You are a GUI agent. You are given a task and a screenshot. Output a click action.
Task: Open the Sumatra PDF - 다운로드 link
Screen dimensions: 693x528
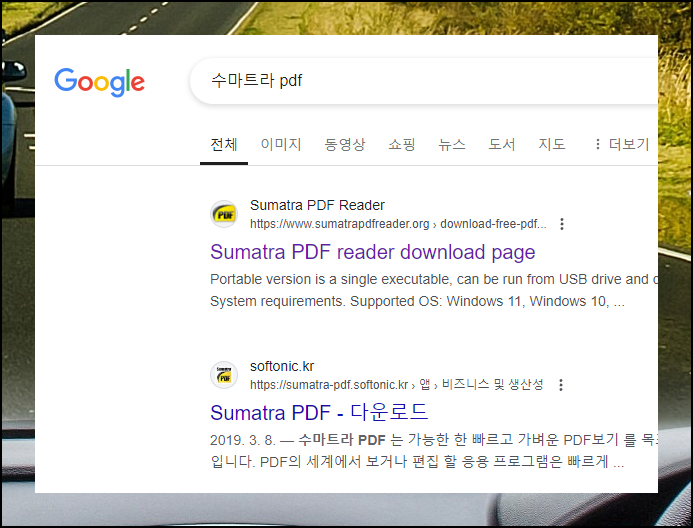[319, 413]
